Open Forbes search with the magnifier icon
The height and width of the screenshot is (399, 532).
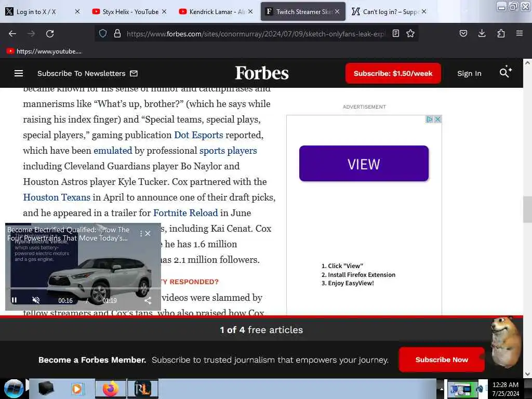pyautogui.click(x=505, y=72)
